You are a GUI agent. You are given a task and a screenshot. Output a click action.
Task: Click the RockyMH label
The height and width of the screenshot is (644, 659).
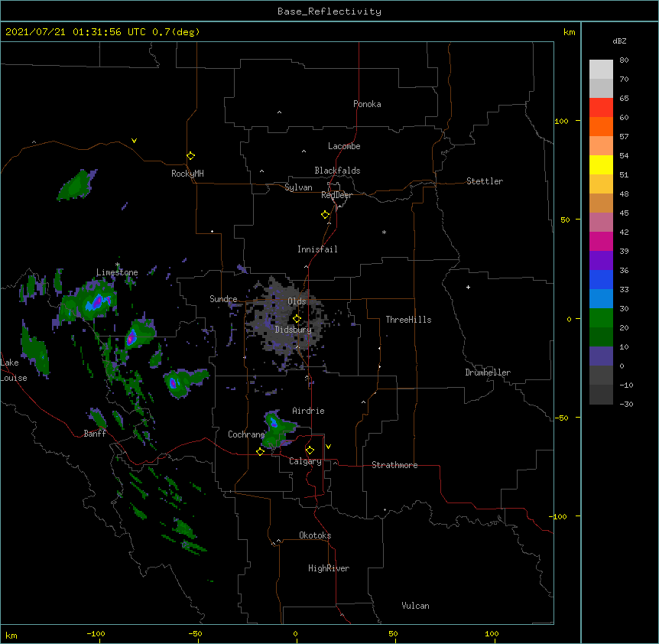[187, 174]
